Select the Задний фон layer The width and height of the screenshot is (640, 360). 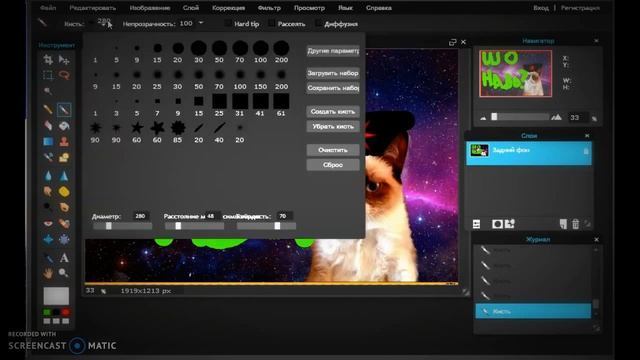(x=529, y=153)
